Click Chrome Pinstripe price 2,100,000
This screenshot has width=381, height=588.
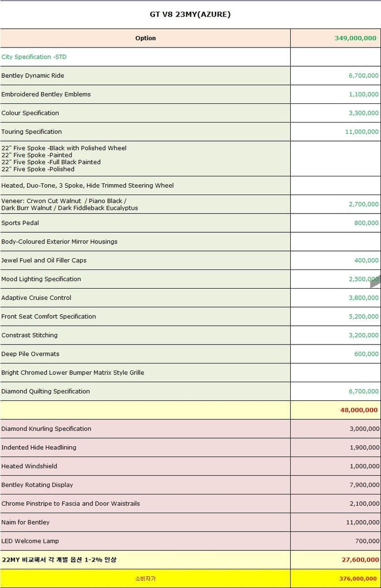tap(364, 504)
